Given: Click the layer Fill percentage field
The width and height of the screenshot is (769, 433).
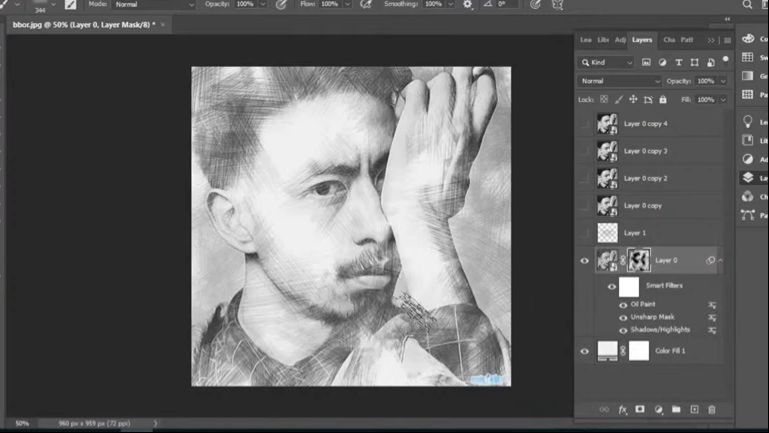Looking at the screenshot, I should tap(706, 100).
